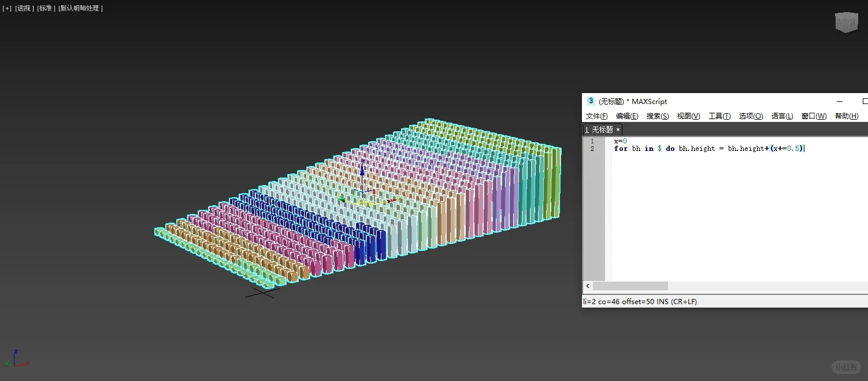
Task: Toggle the INS insert mode indicator
Action: point(662,301)
